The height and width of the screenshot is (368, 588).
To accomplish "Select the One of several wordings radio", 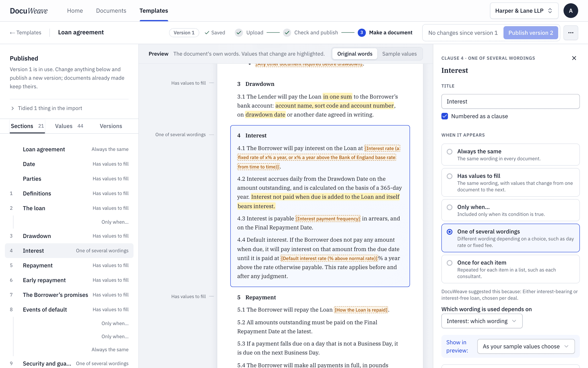I will [510, 238].
